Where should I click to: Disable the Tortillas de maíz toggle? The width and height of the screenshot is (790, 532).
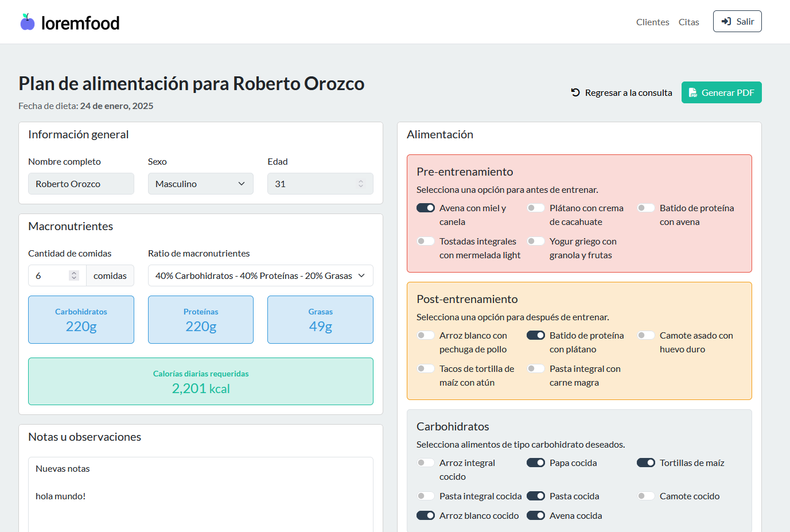tap(646, 463)
